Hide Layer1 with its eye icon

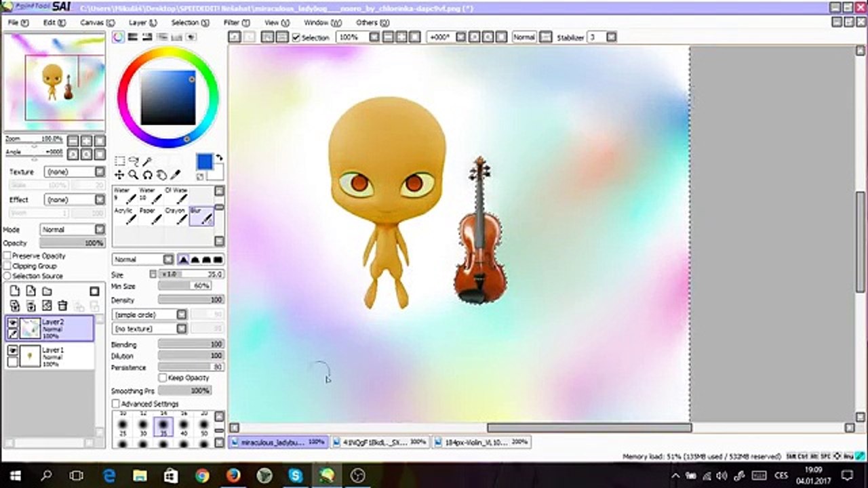[x=12, y=350]
